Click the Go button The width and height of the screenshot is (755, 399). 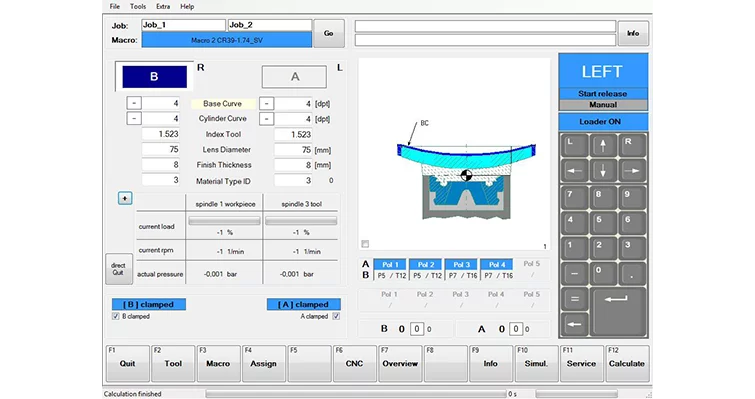328,33
